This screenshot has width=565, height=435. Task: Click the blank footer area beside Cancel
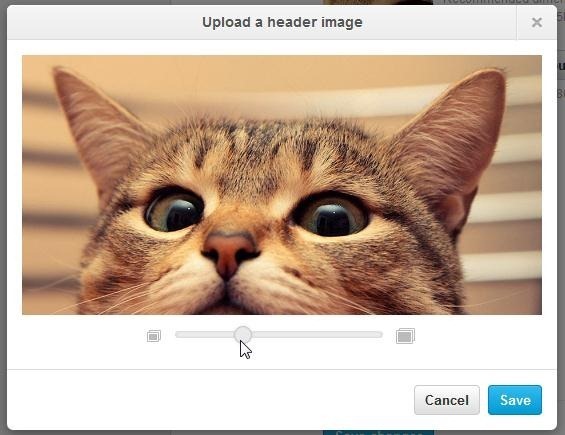tap(209, 400)
